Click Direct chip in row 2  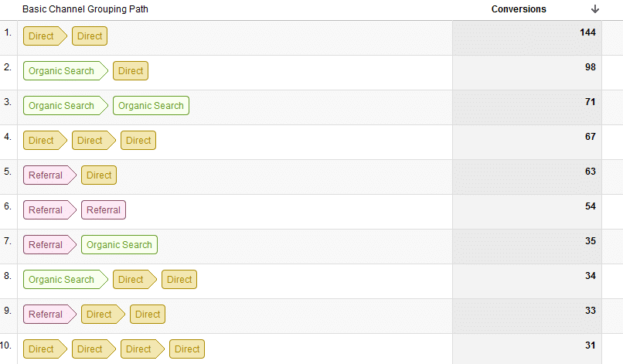tap(131, 71)
